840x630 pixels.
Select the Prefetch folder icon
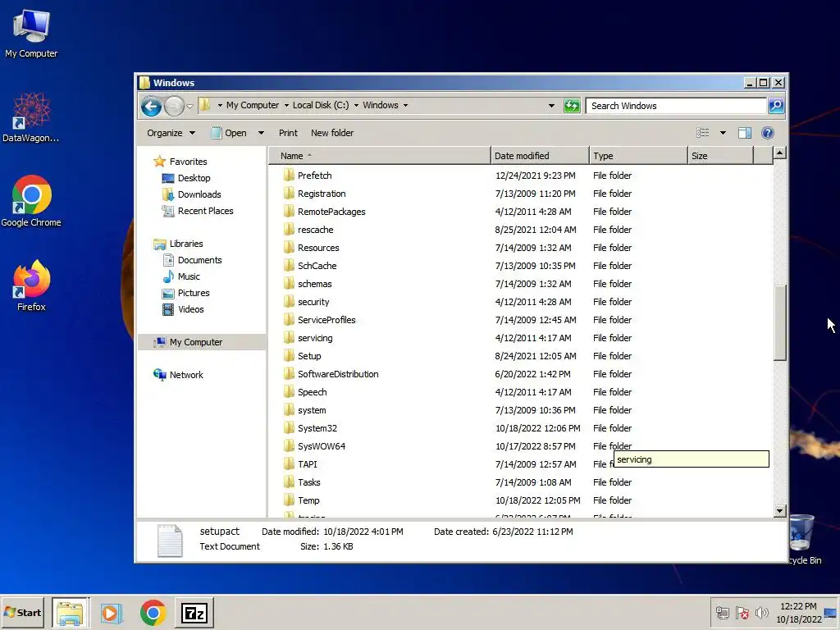point(289,176)
